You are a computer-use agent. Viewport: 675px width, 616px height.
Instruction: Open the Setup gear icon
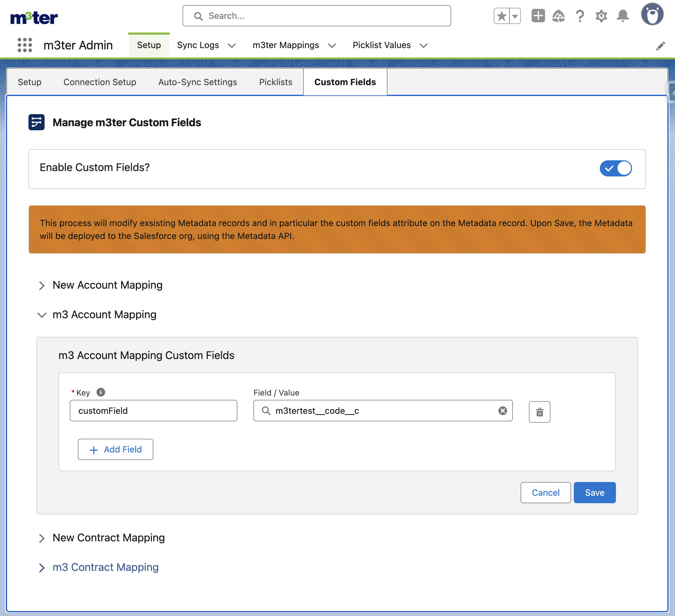point(601,16)
